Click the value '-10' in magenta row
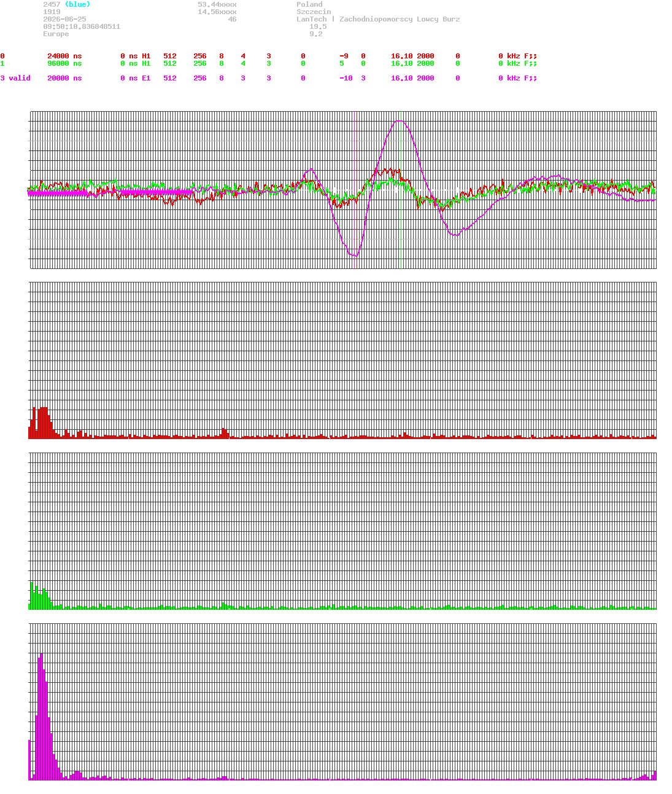The height and width of the screenshot is (794, 672). [346, 78]
